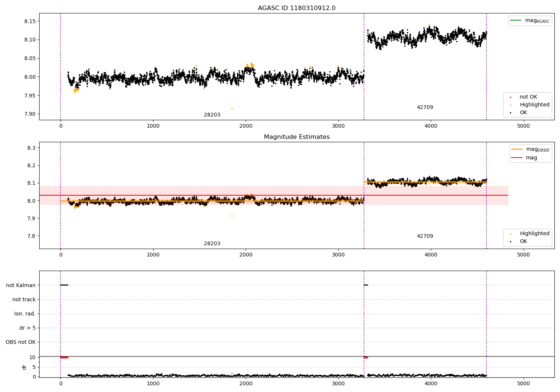Click the 2000 x-axis tick in Magnitude Estimates plot

246,255
